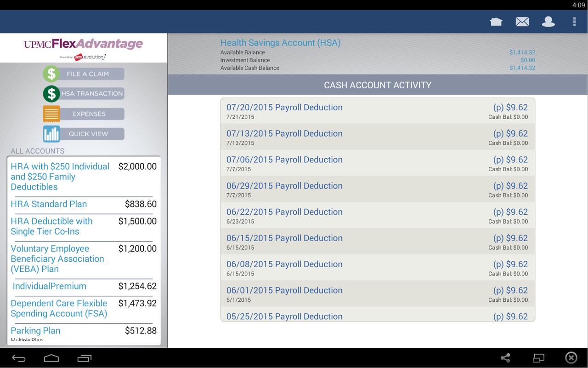Open the 07/13/2015 Payroll Deduction entry

click(378, 137)
